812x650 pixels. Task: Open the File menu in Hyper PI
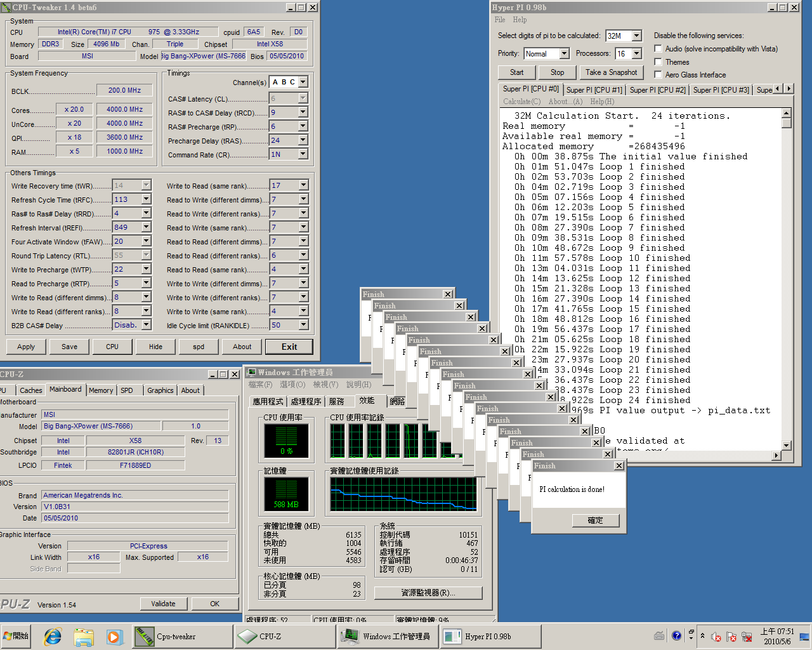pos(500,20)
